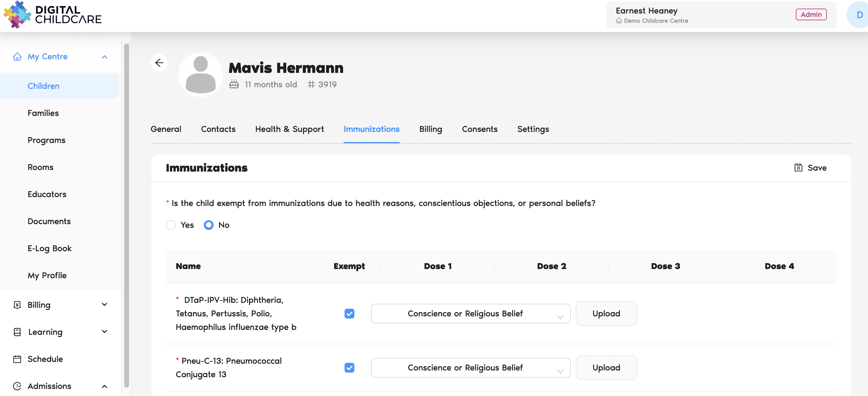Click the Learning book icon
This screenshot has height=396, width=868.
17,332
